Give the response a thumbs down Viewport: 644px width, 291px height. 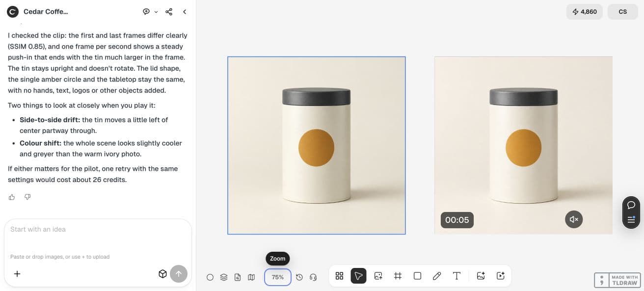[27, 197]
